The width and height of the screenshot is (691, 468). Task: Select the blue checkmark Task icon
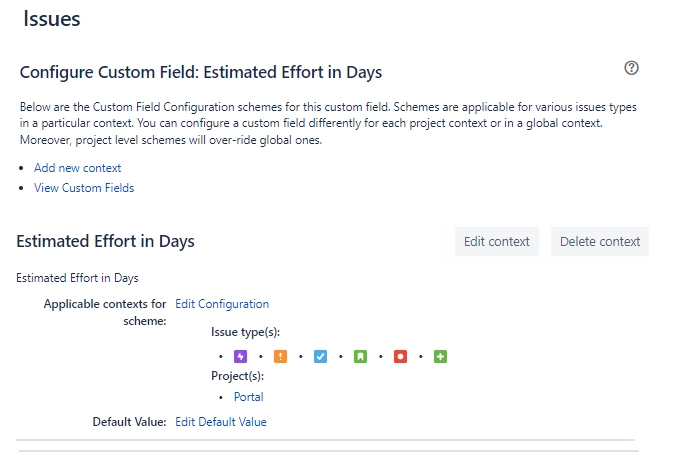(x=320, y=356)
